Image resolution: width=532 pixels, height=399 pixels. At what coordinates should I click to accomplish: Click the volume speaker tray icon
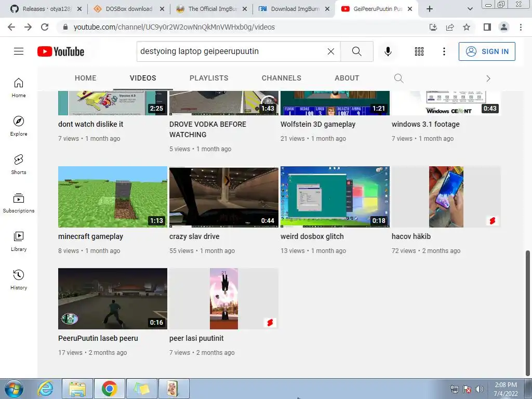479,389
